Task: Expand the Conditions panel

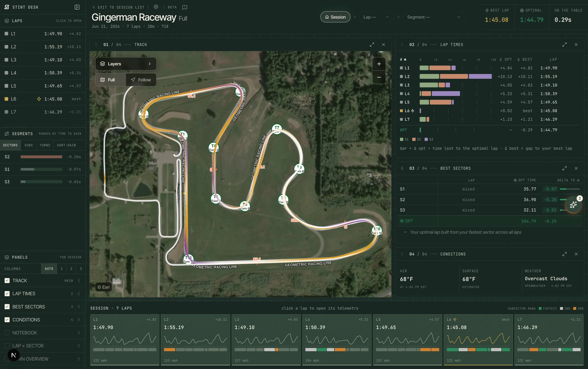Action: coord(564,254)
